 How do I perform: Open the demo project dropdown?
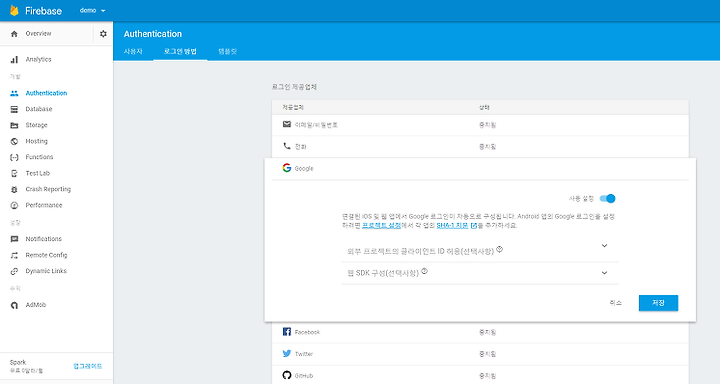tap(92, 11)
